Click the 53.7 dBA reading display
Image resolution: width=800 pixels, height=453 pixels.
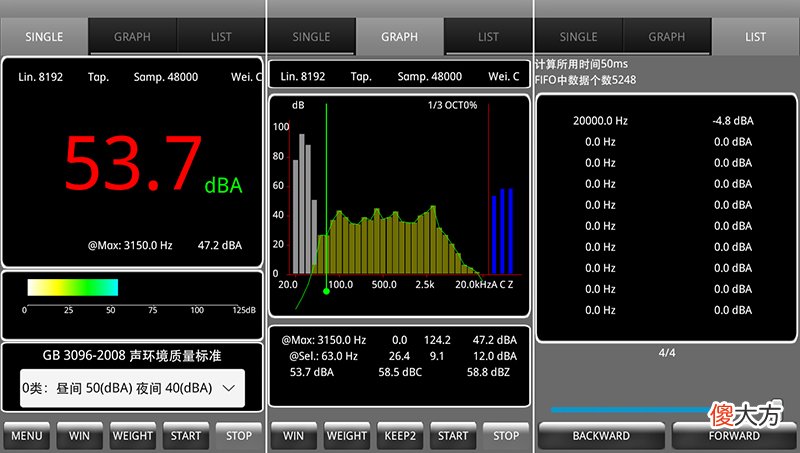153,163
